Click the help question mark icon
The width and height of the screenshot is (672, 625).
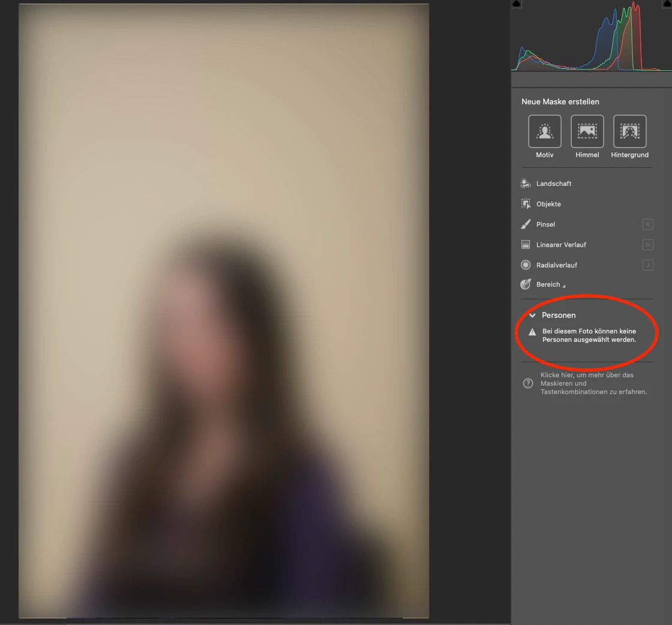[528, 383]
